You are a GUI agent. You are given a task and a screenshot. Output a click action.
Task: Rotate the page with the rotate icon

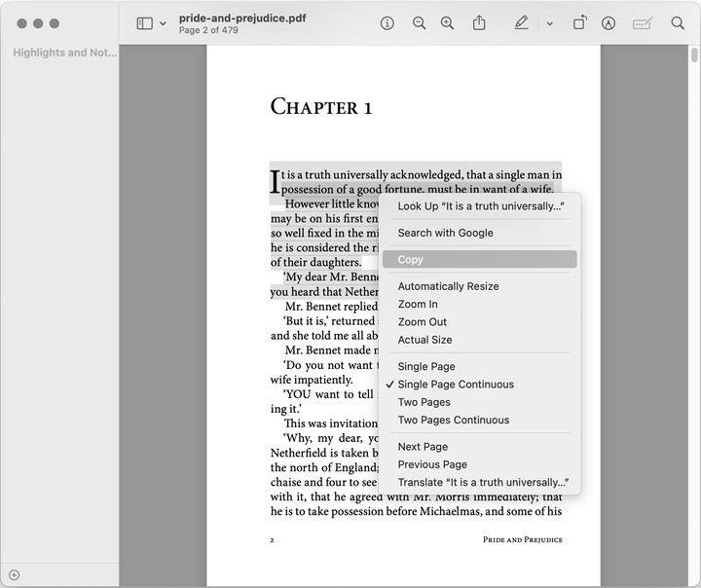coord(580,22)
